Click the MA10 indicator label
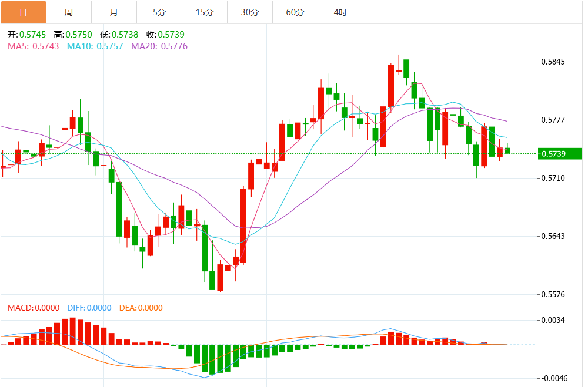588x387 pixels. [95, 46]
